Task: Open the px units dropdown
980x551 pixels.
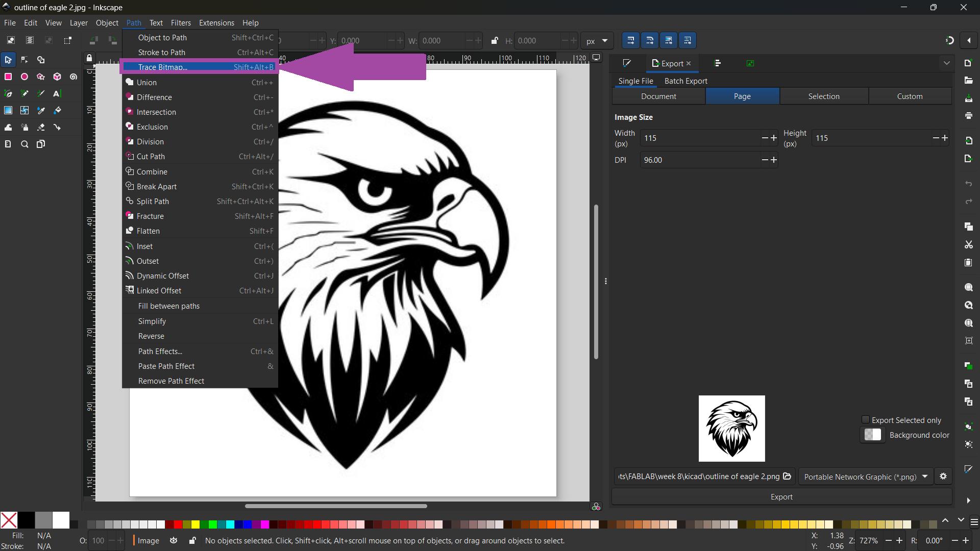Action: [x=597, y=41]
